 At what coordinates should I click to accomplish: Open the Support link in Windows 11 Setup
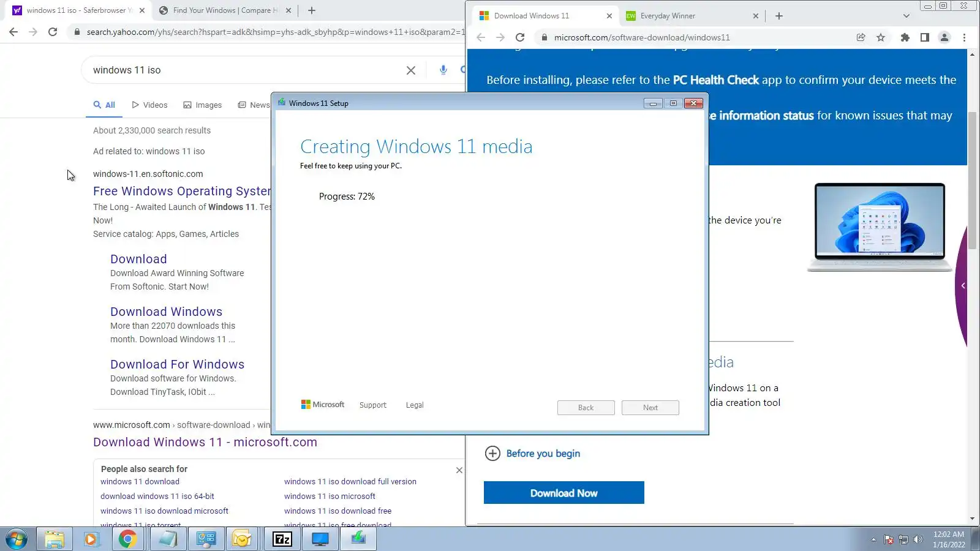(373, 405)
